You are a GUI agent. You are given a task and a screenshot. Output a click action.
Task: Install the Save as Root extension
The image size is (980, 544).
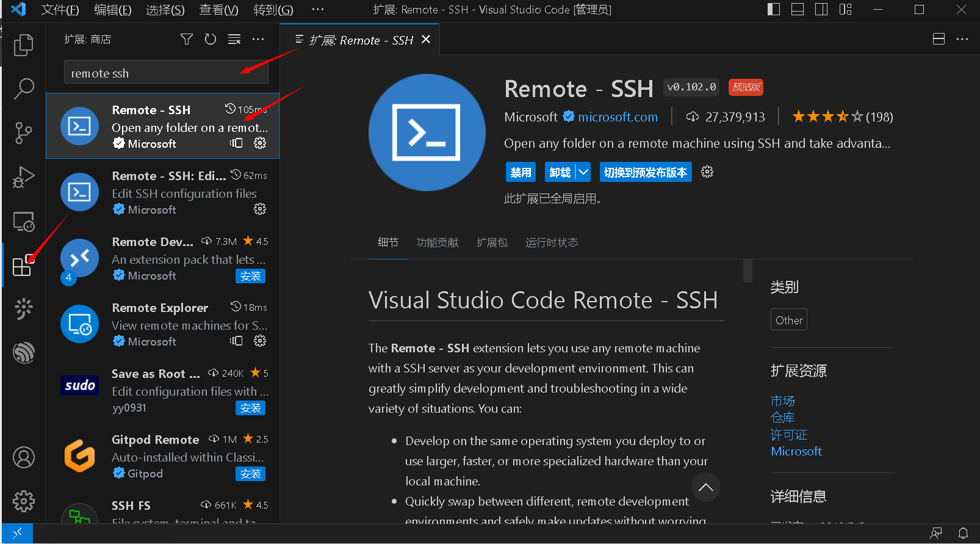point(250,408)
